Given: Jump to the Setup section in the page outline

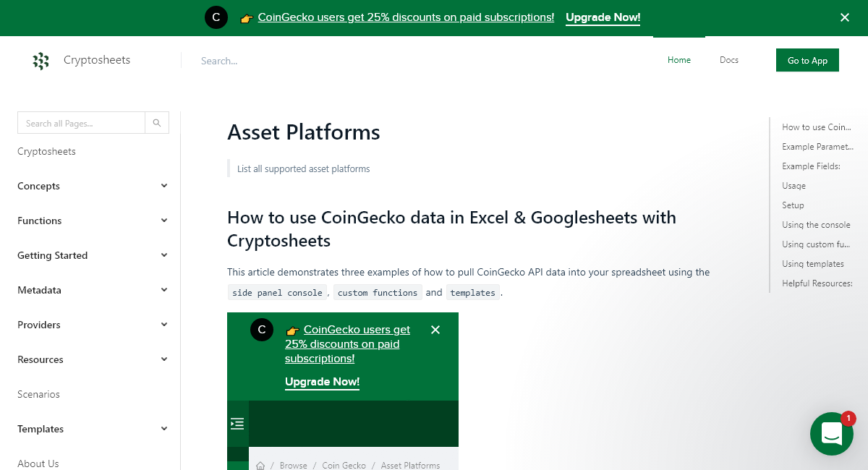Looking at the screenshot, I should [793, 205].
